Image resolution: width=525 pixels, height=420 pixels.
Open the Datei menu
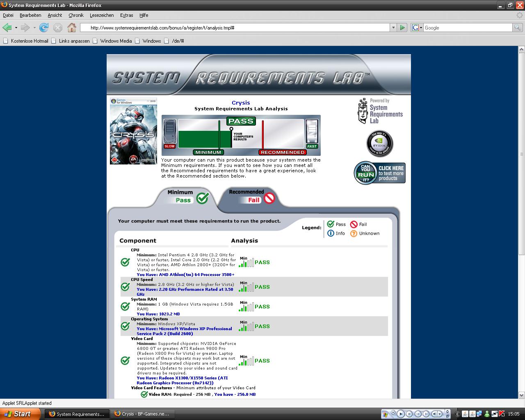8,15
